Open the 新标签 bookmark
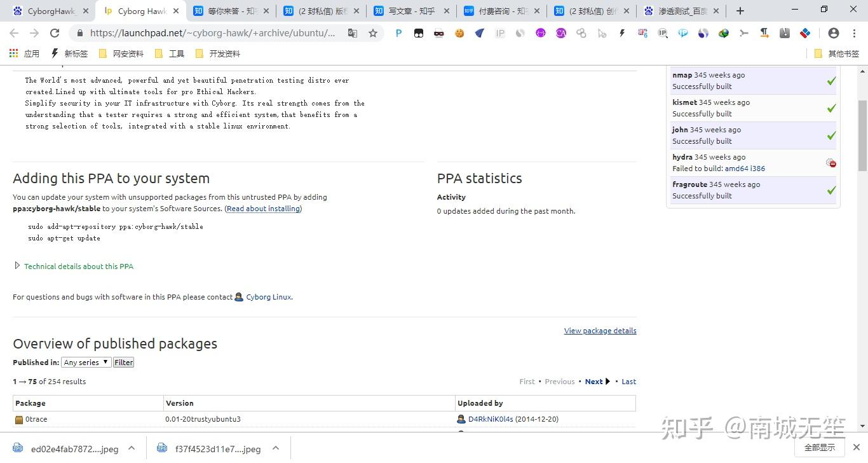Screen dimensions: 868x463 (x=69, y=54)
